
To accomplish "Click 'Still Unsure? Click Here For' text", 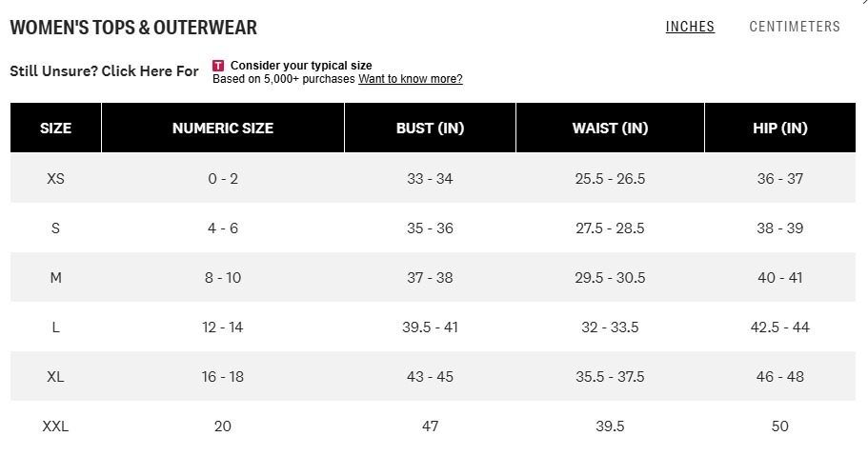I will coord(104,70).
